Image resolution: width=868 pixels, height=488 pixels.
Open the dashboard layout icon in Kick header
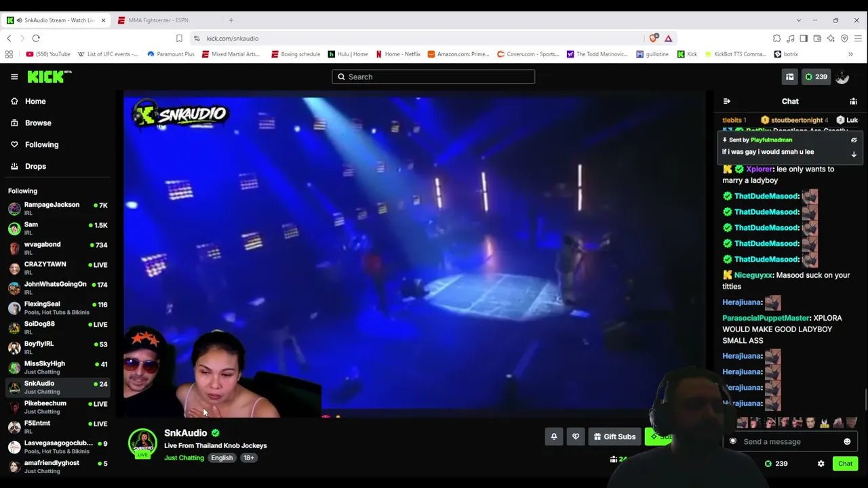click(x=789, y=77)
